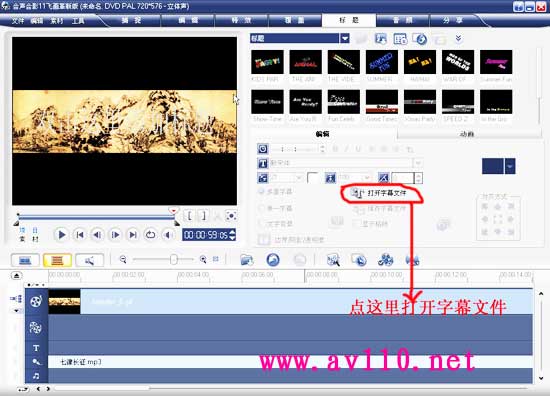Select the multiple titles radio button
The image size is (550, 396).
(x=261, y=192)
